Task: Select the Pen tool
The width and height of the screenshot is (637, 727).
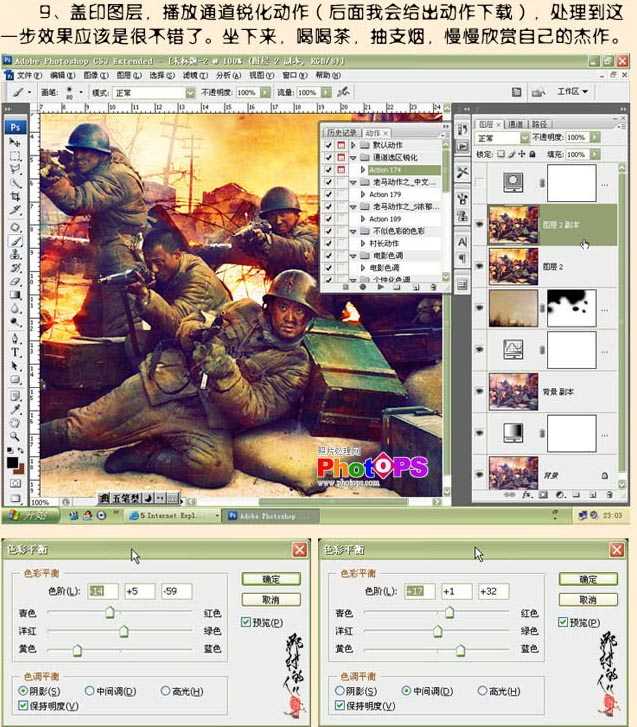Action: coord(15,338)
